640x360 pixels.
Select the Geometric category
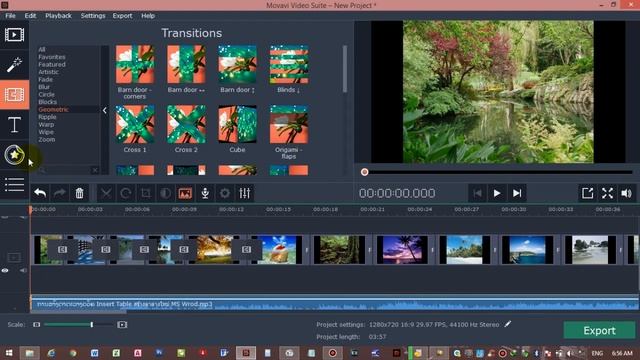point(53,109)
